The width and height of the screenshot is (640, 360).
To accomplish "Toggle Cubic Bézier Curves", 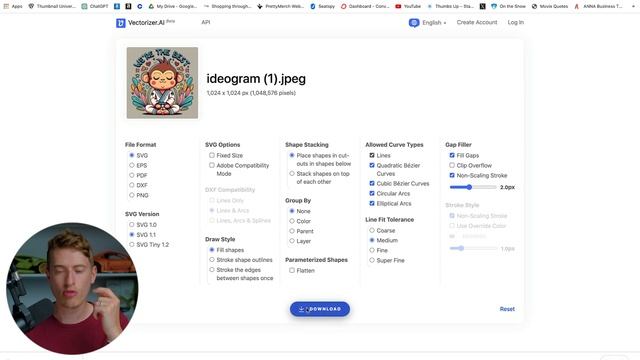I will pyautogui.click(x=372, y=184).
